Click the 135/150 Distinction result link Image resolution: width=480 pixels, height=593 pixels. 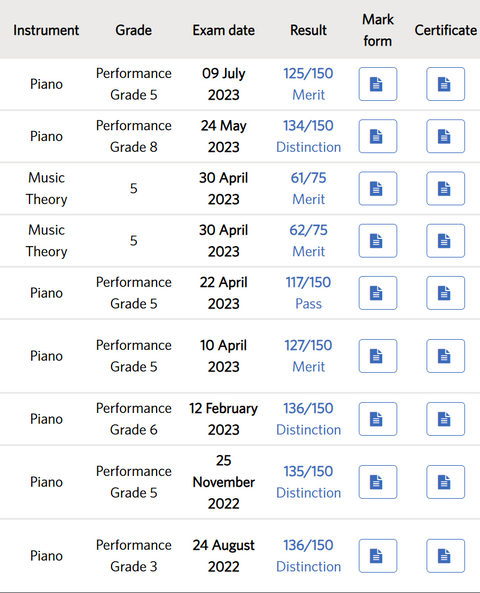pyautogui.click(x=308, y=482)
